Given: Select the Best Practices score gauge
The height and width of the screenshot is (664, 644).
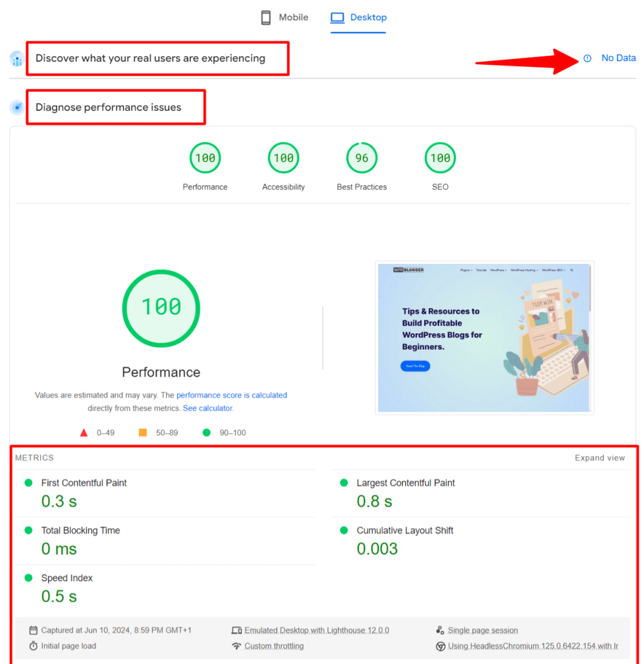Looking at the screenshot, I should point(362,158).
